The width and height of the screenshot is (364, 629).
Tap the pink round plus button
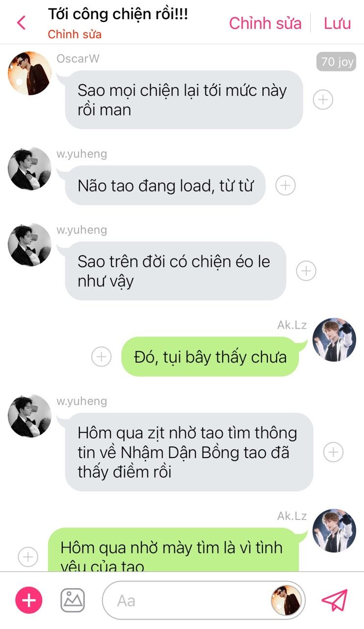29,600
